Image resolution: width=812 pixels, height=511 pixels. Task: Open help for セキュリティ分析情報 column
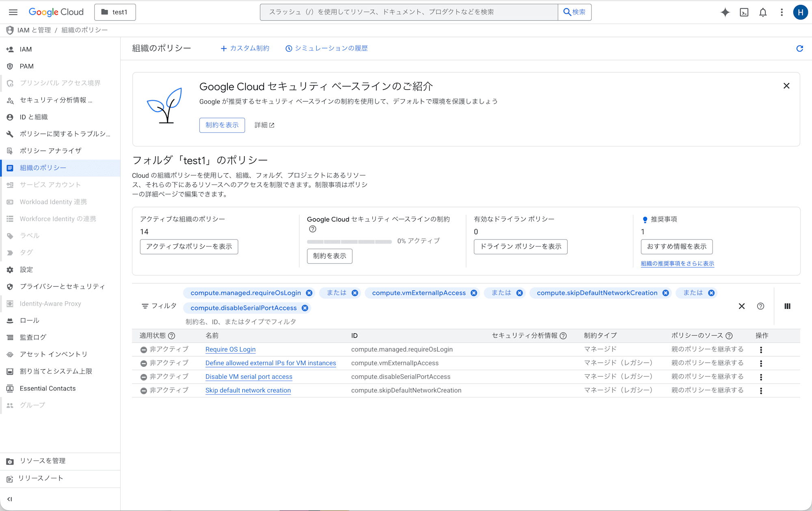coord(563,336)
